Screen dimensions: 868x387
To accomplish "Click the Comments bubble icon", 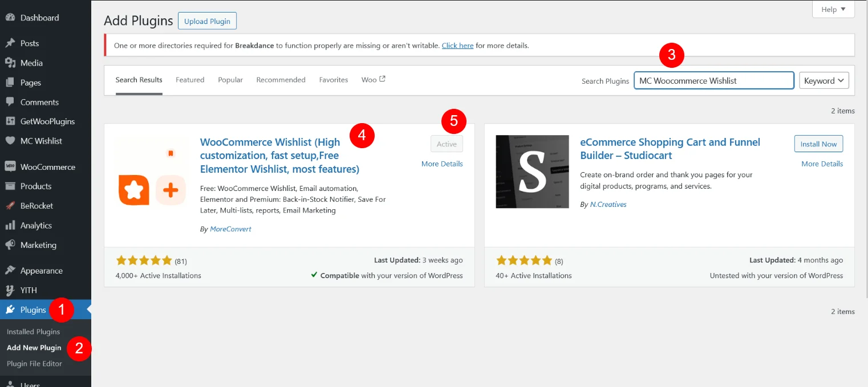I will pyautogui.click(x=10, y=102).
